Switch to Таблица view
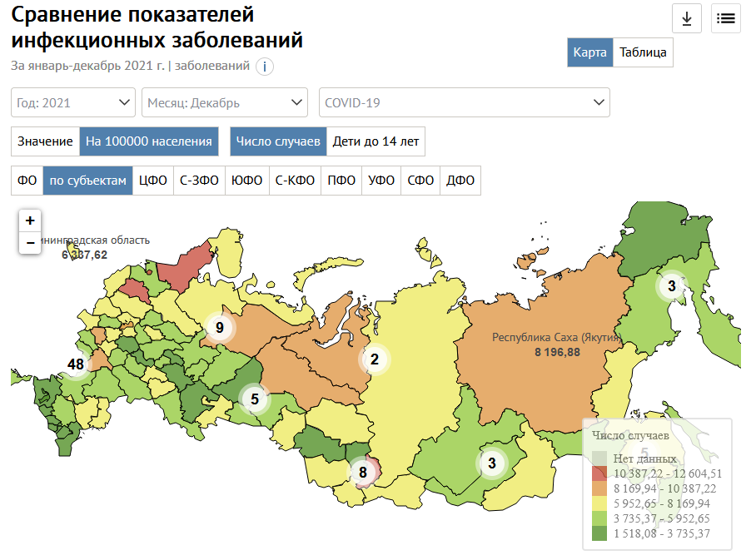 [x=643, y=52]
